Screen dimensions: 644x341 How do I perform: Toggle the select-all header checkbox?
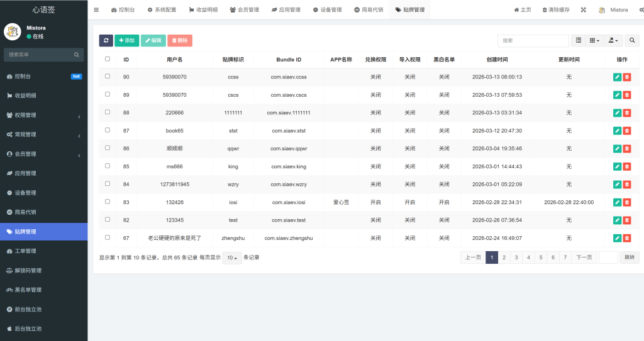[108, 59]
